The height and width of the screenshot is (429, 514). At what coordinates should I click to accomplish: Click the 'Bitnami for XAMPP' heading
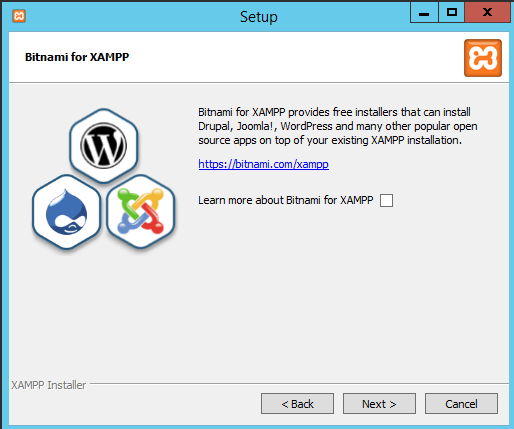click(77, 57)
